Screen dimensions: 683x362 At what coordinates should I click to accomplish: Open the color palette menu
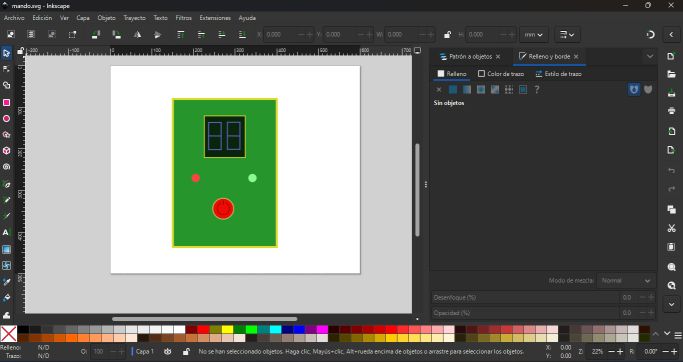point(678,335)
